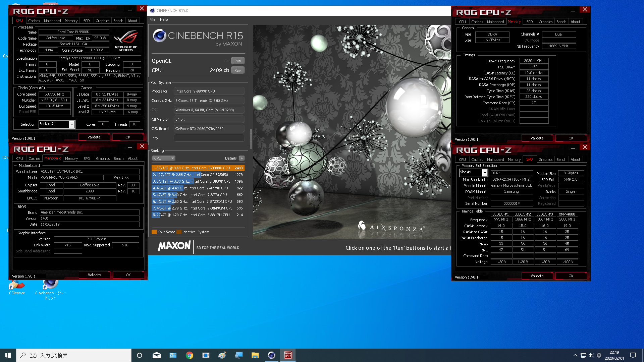Screen dimensions: 644x362
Task: Click the volume icon in system tray
Action: tap(591, 355)
